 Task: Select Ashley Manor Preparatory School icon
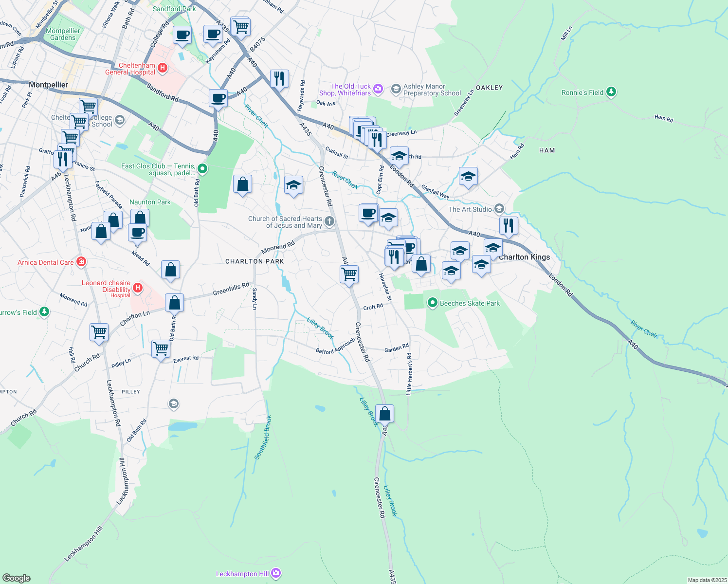tap(396, 89)
